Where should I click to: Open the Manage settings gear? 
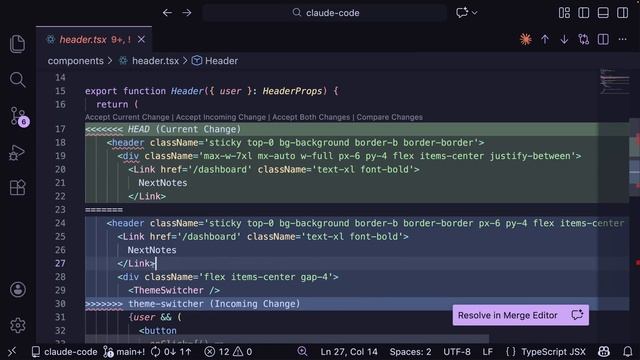pyautogui.click(x=18, y=325)
